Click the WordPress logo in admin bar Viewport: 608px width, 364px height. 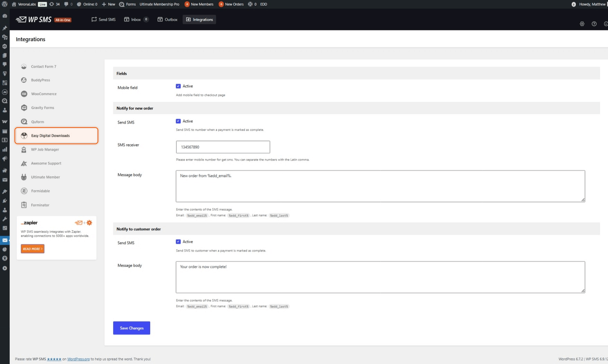tap(4, 4)
